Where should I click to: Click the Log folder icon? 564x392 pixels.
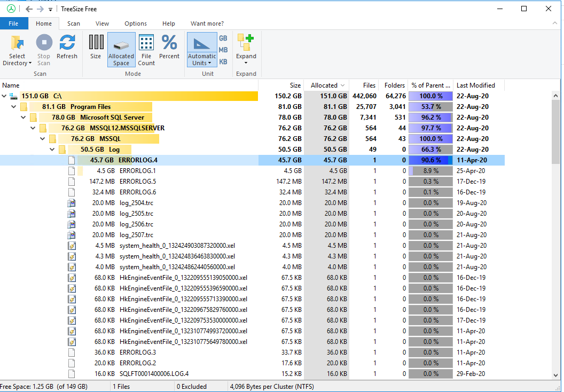[62, 149]
